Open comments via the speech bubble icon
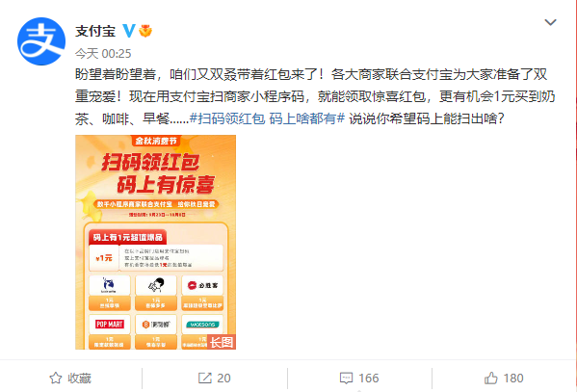 (x=346, y=378)
